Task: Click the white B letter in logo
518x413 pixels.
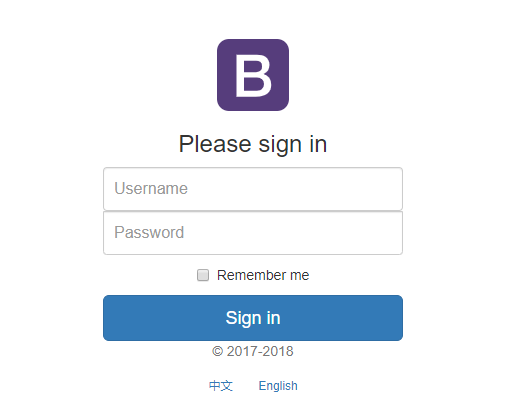Action: [x=253, y=76]
